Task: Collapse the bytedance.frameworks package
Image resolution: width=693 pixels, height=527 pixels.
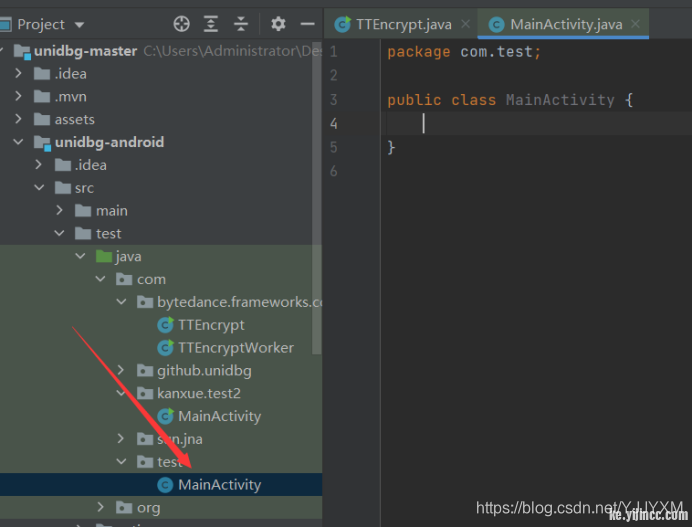Action: tap(121, 302)
